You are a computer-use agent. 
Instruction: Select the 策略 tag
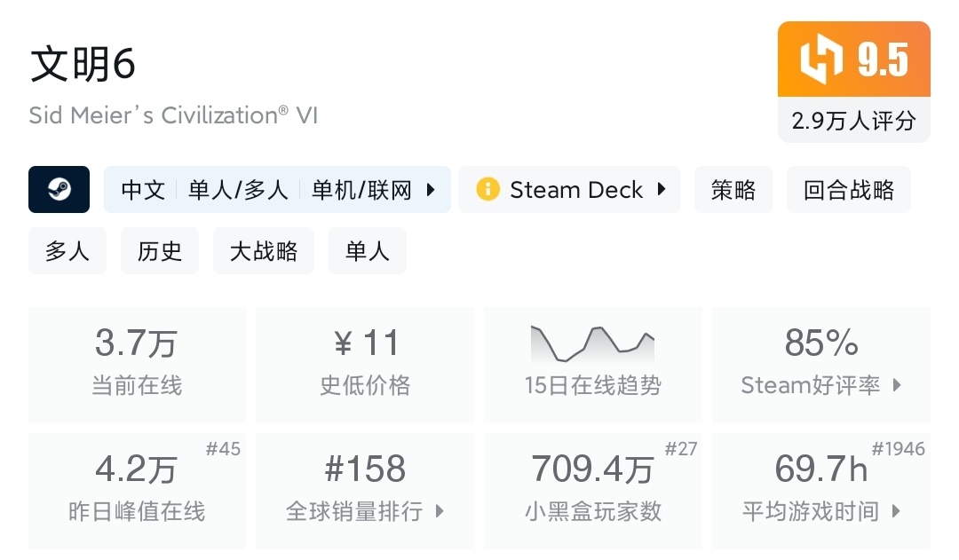pos(733,189)
